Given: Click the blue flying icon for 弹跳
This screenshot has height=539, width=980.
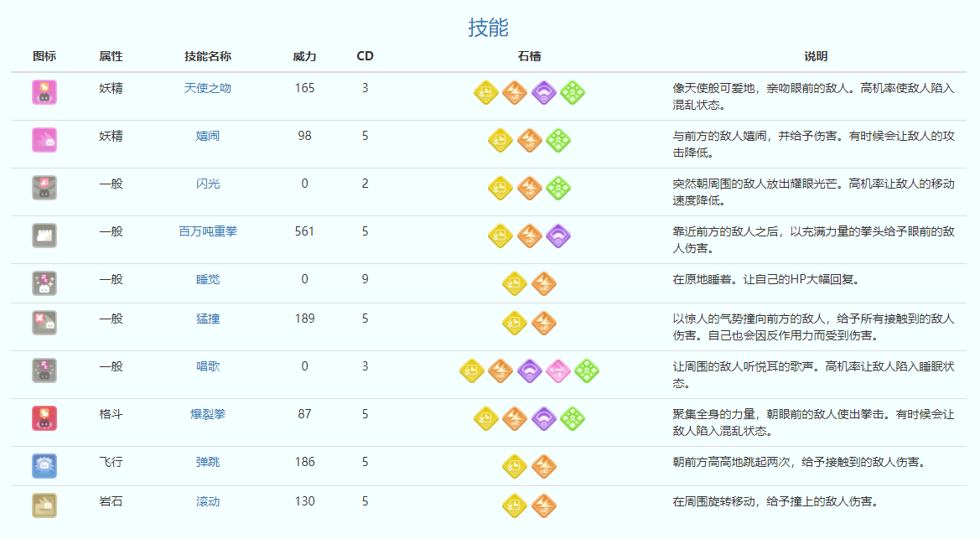Looking at the screenshot, I should click(44, 466).
